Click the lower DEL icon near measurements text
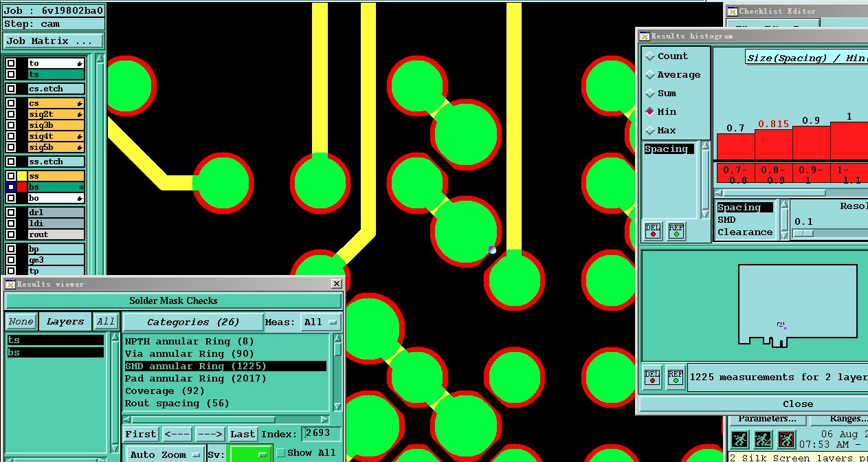The width and height of the screenshot is (868, 462). [652, 377]
